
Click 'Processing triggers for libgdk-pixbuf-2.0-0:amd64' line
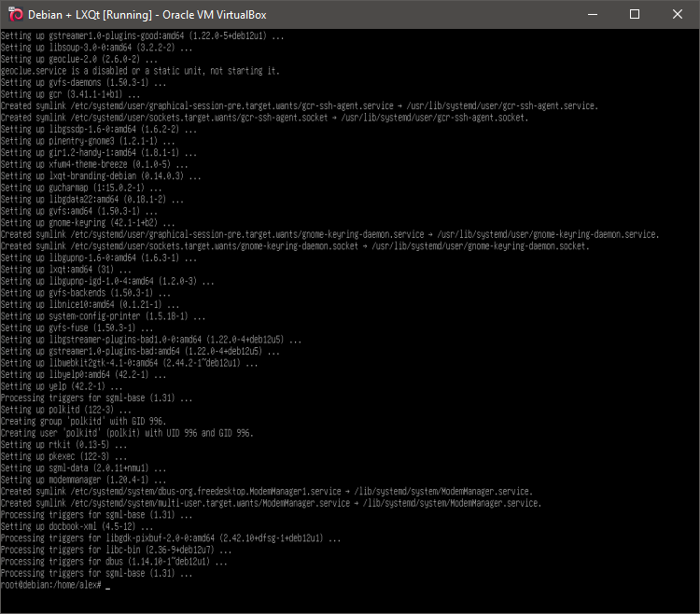(171, 538)
